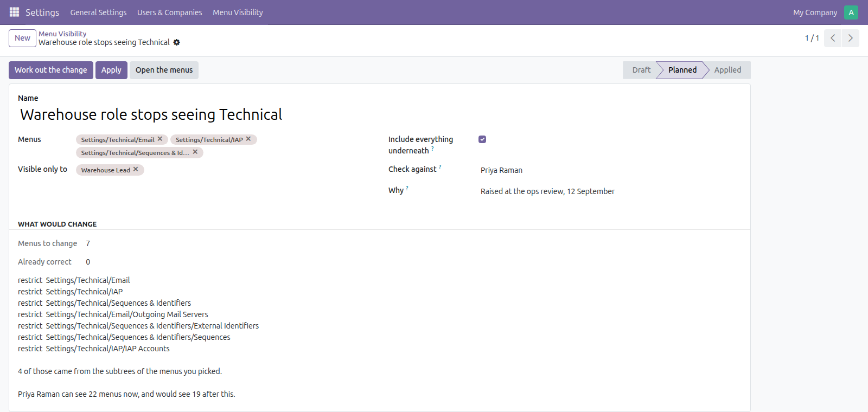
Task: Click the user avatar icon
Action: pos(851,12)
